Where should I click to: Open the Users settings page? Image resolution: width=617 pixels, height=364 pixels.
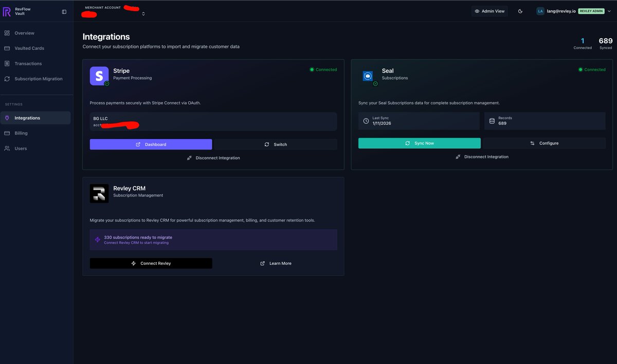tap(36, 149)
